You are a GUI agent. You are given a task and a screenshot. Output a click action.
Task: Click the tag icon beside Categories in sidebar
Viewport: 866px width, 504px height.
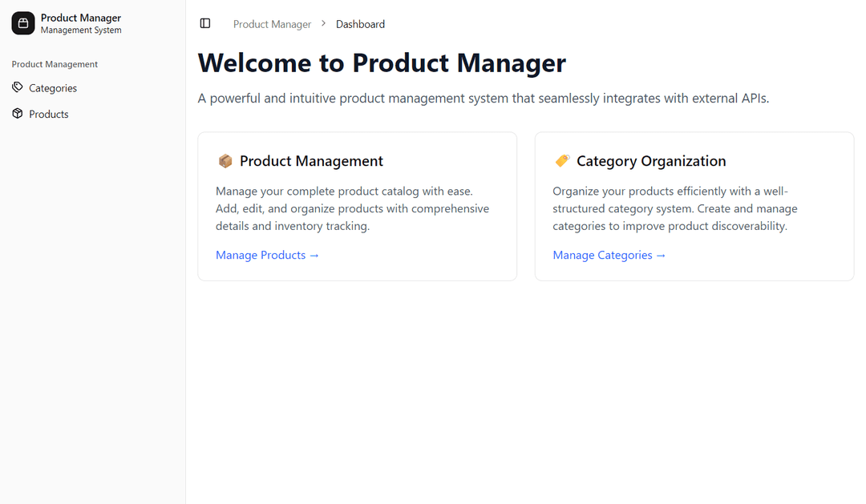tap(18, 87)
